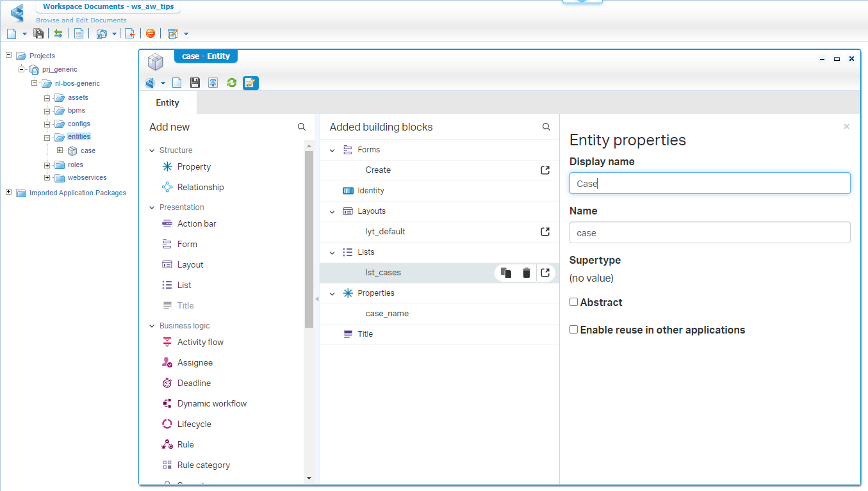The width and height of the screenshot is (868, 491).
Task: Select the Entity tab
Action: tap(168, 102)
